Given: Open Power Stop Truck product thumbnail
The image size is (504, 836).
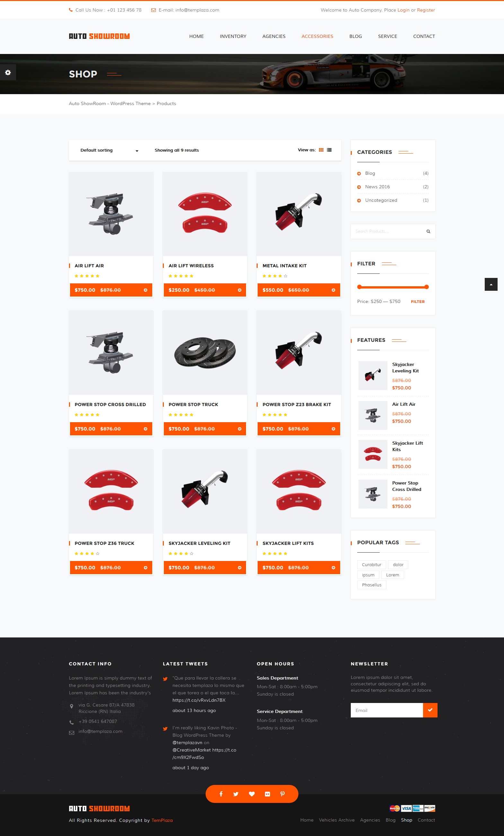Looking at the screenshot, I should pyautogui.click(x=205, y=352).
